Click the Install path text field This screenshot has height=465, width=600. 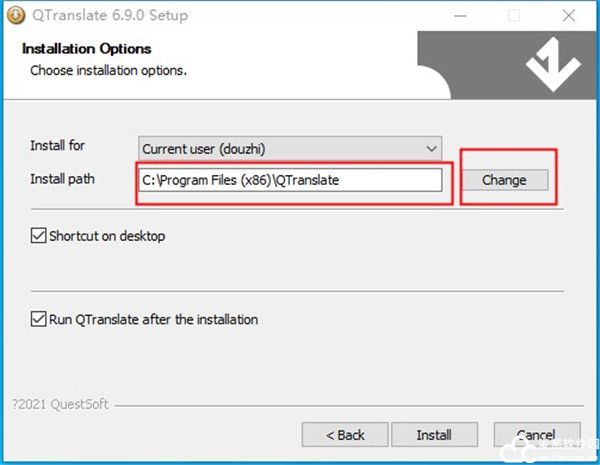pyautogui.click(x=290, y=180)
